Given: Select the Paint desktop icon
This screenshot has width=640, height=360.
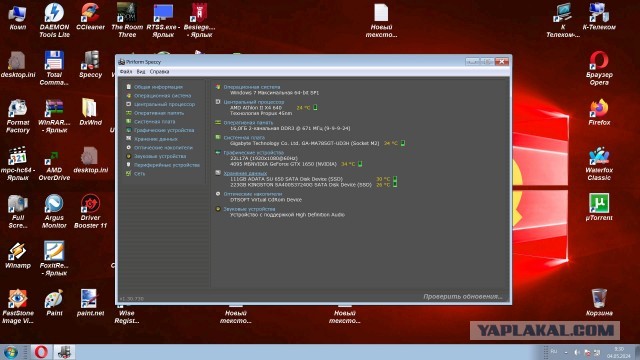Looking at the screenshot, I should [x=54, y=303].
